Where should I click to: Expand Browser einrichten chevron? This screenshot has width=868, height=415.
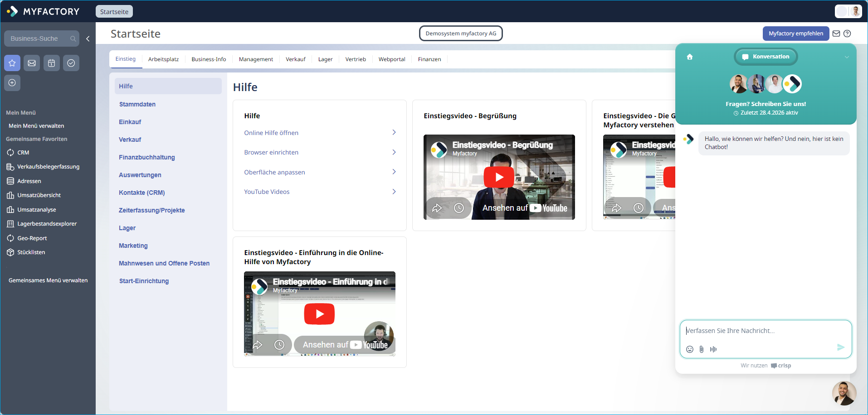click(394, 152)
